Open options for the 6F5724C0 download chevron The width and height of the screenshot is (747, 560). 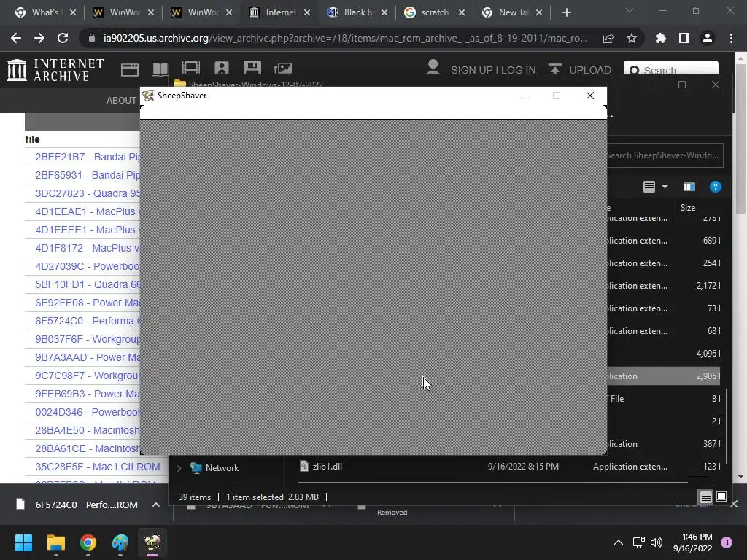tap(156, 505)
